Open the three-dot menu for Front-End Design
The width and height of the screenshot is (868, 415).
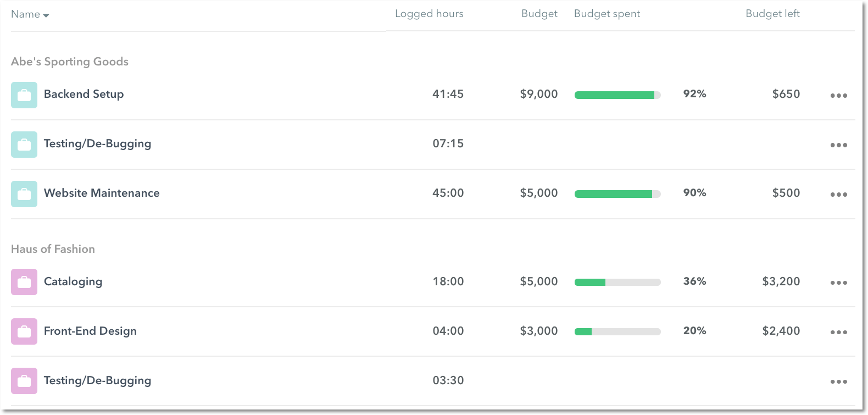click(838, 332)
